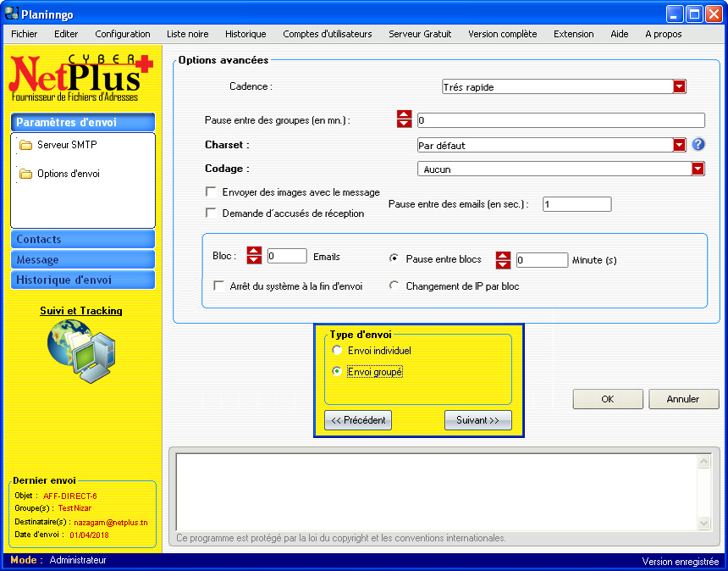
Task: Expand the Cadence dropdown list
Action: coord(679,86)
